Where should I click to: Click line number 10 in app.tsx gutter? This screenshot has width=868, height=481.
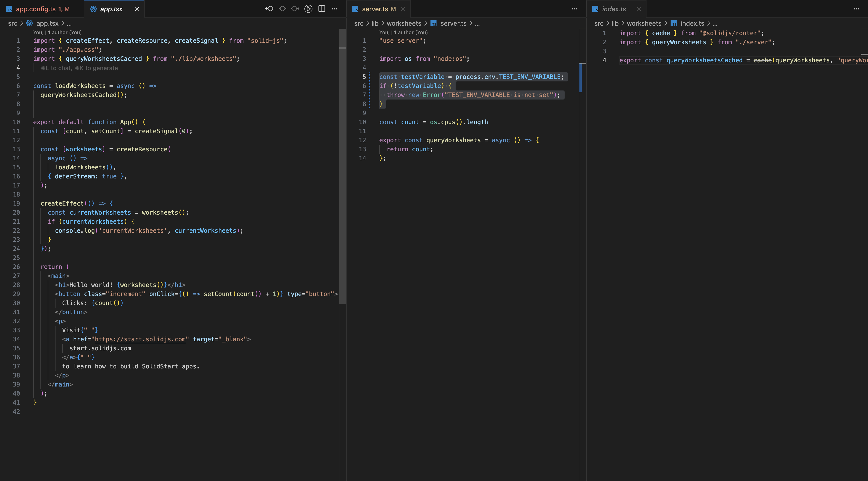click(16, 122)
